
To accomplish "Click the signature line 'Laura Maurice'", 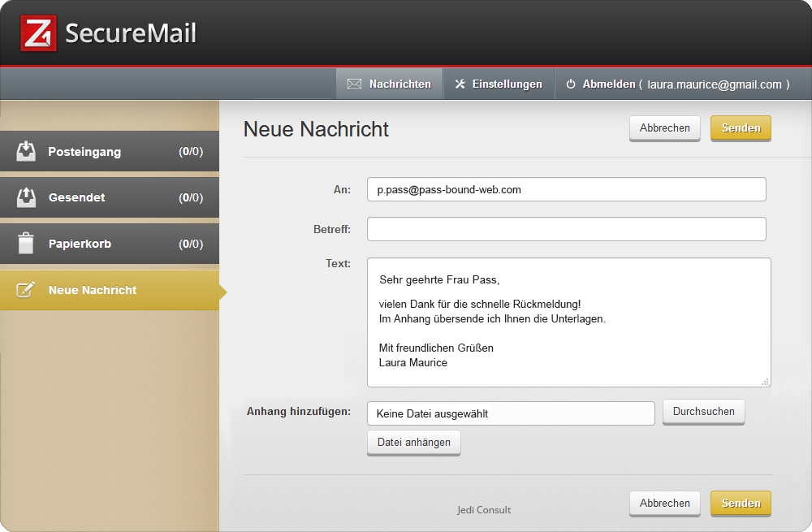I will [412, 362].
